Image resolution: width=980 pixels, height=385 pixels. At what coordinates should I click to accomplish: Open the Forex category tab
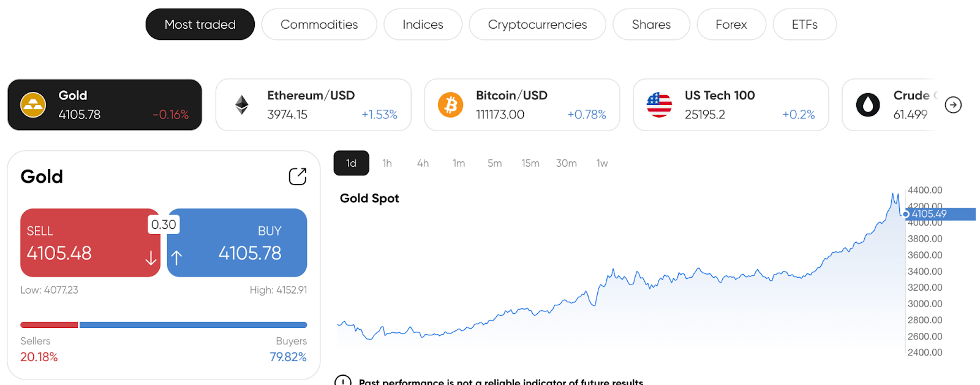731,25
